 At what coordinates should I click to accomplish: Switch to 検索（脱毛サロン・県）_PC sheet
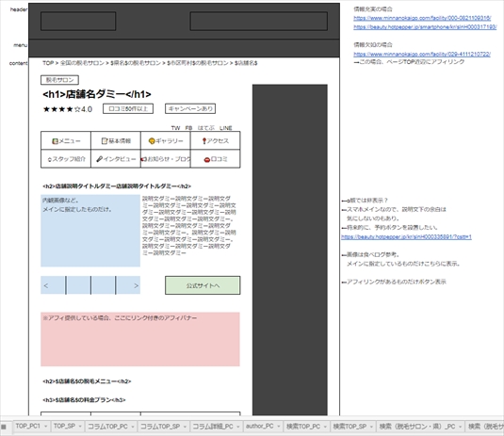(x=417, y=427)
